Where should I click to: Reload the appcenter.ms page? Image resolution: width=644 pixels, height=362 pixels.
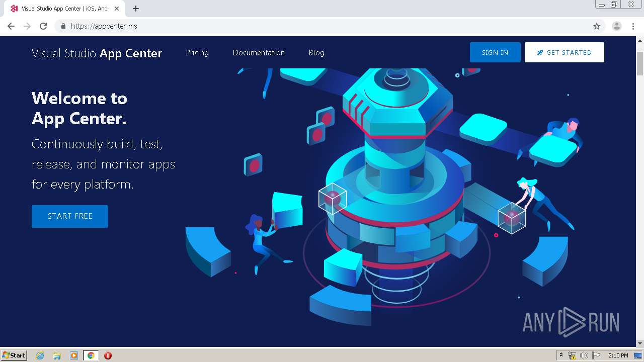click(x=43, y=26)
